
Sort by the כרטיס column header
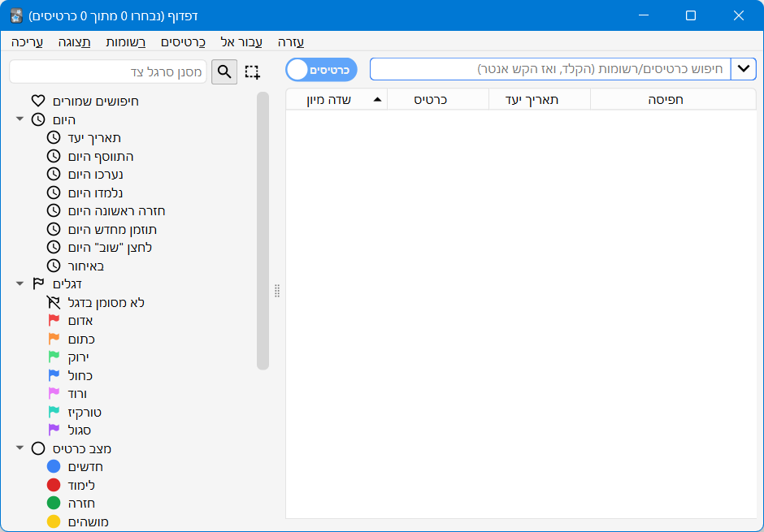coord(437,99)
